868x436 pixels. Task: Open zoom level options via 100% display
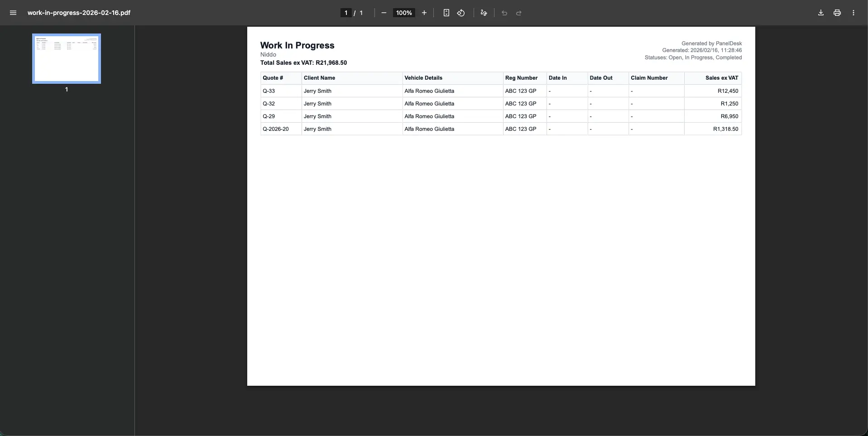tap(403, 13)
